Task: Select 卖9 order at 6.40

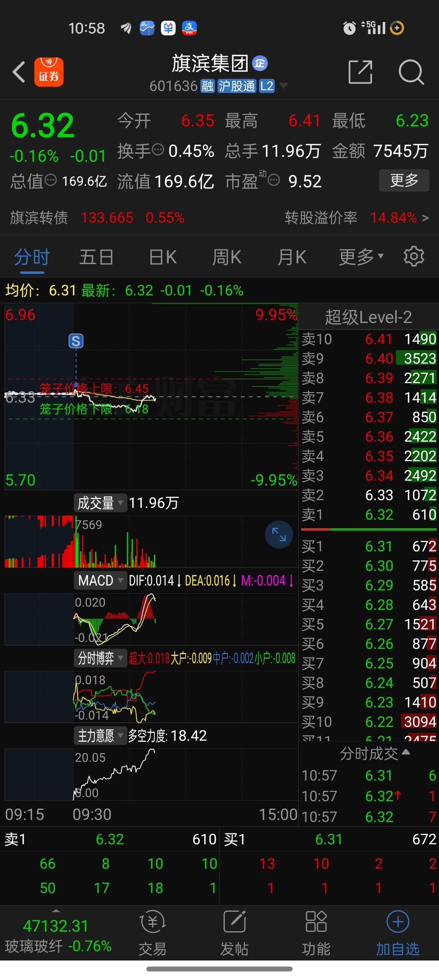Action: point(369,358)
